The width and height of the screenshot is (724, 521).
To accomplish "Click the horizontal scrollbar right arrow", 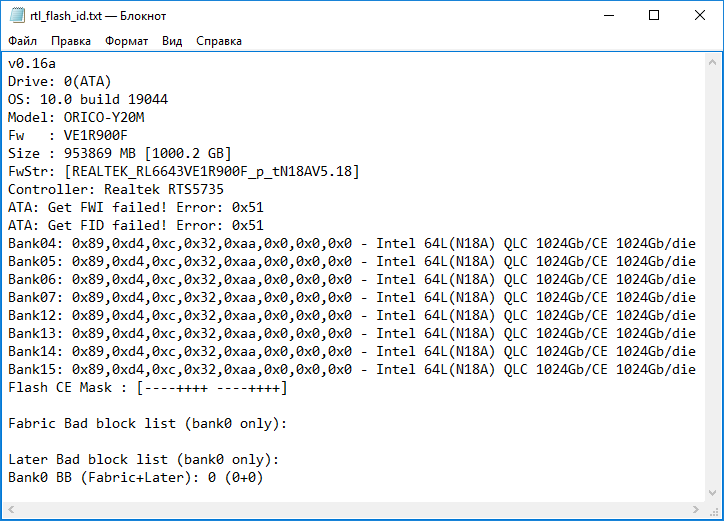I will (x=696, y=509).
